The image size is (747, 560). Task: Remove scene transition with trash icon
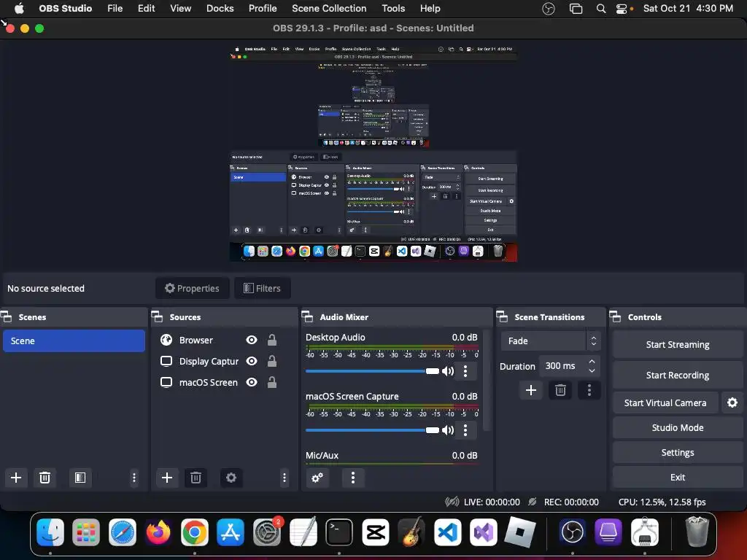560,391
